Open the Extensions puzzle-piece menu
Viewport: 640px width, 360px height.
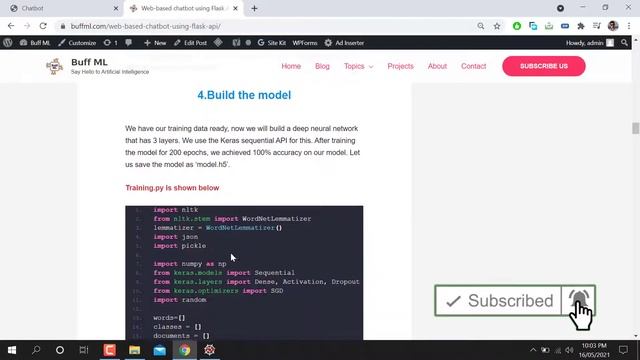(581, 26)
